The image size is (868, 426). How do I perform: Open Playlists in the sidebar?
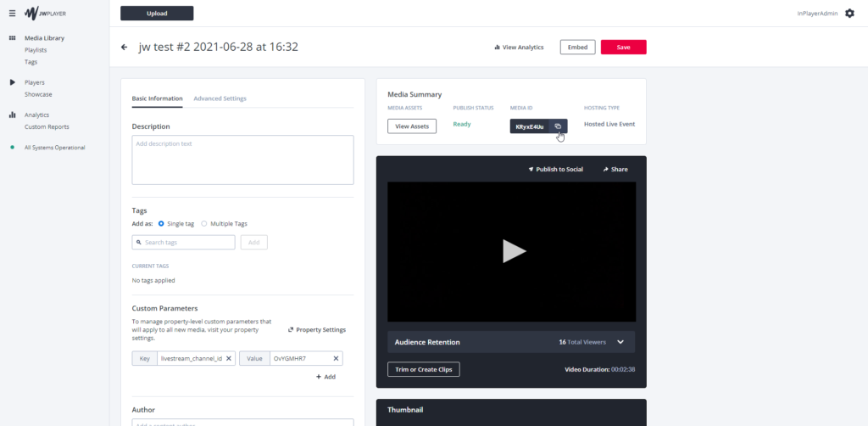[x=36, y=50]
